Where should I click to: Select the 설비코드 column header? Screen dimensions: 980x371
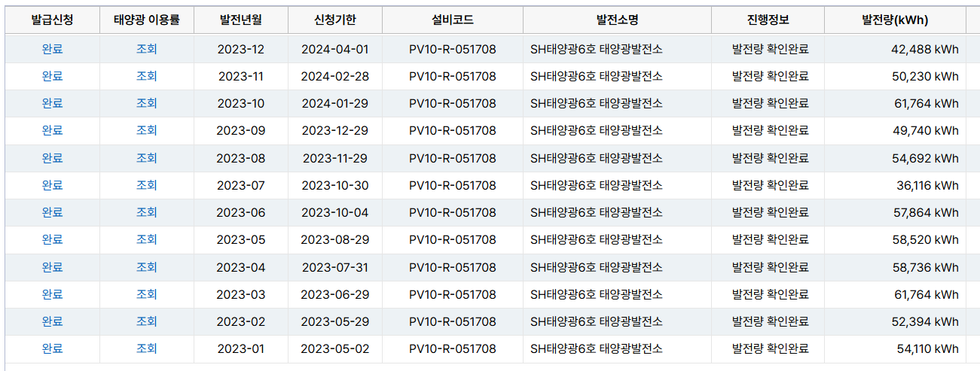click(452, 20)
